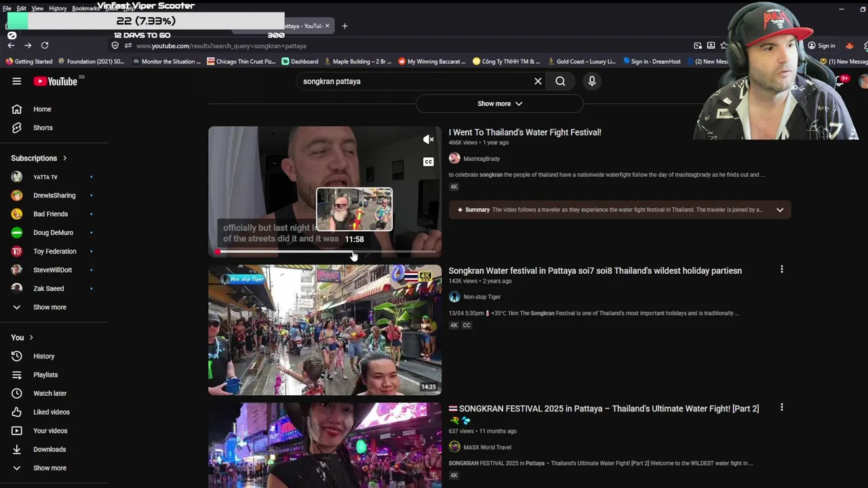
Task: Open the Dashboard bookmark
Action: pyautogui.click(x=300, y=62)
